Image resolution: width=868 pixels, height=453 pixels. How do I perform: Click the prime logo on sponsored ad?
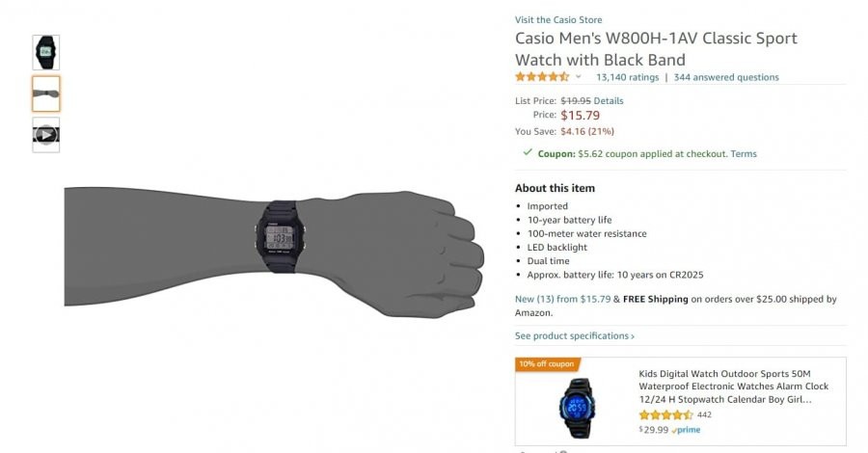[x=687, y=430]
